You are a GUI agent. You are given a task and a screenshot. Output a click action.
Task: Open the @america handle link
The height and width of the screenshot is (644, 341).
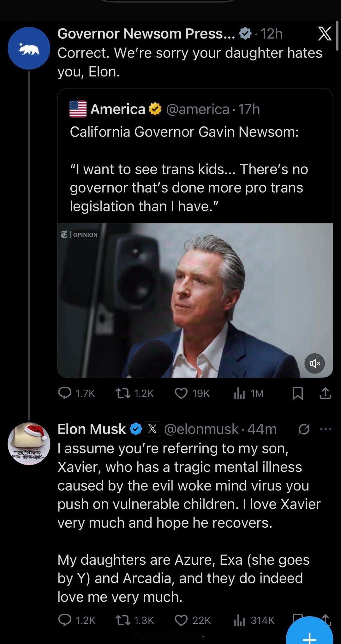[197, 109]
